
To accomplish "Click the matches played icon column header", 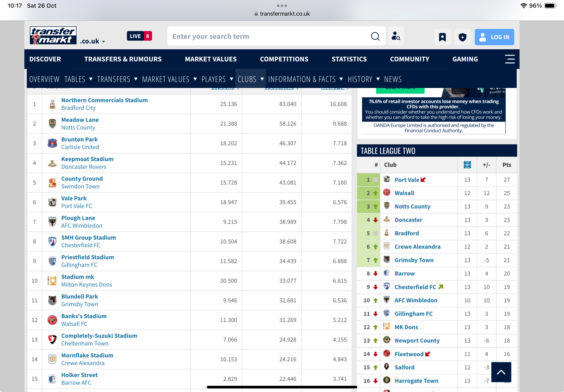I will tap(467, 165).
